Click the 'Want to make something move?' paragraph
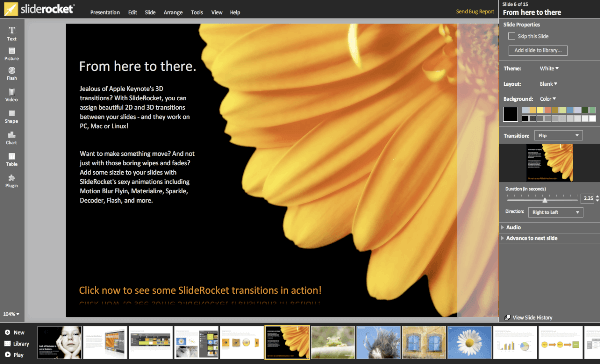 pyautogui.click(x=137, y=177)
